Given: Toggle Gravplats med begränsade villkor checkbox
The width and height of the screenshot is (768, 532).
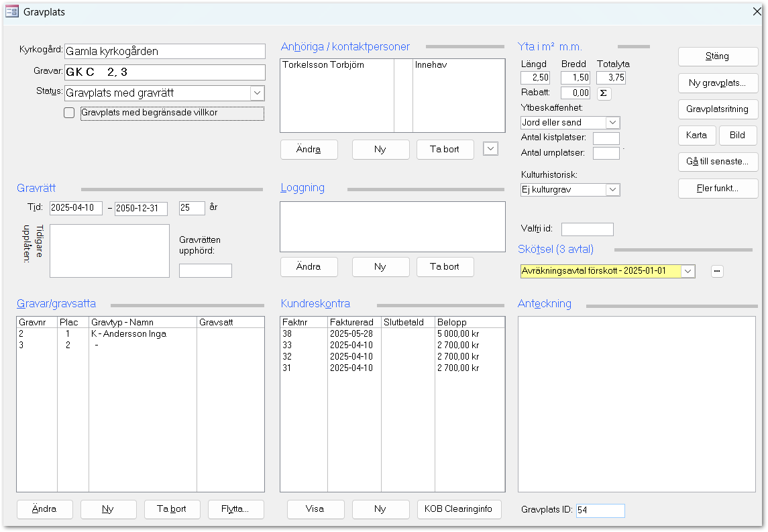Looking at the screenshot, I should point(69,113).
